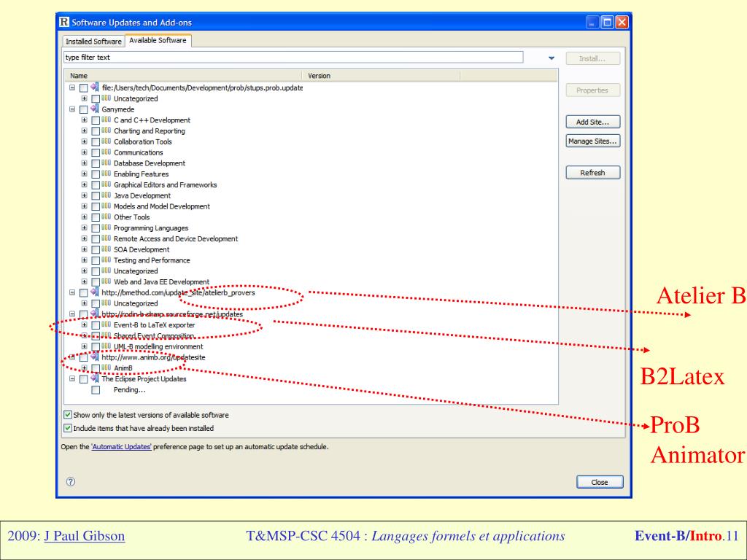Click category icon beside SOA Development
Image resolution: width=747 pixels, height=560 pixels.
pos(107,249)
